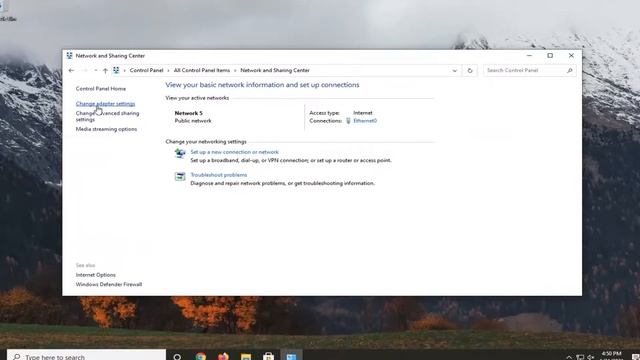Viewport: 640px width, 360px height.
Task: Go up one level with the Up arrow
Action: [x=105, y=71]
